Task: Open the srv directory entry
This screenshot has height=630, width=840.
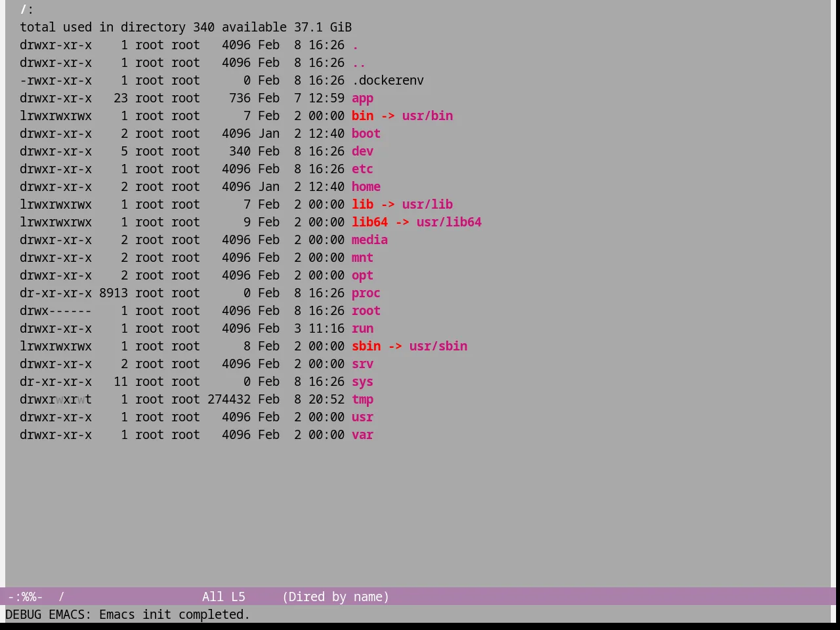Action: pyautogui.click(x=362, y=364)
